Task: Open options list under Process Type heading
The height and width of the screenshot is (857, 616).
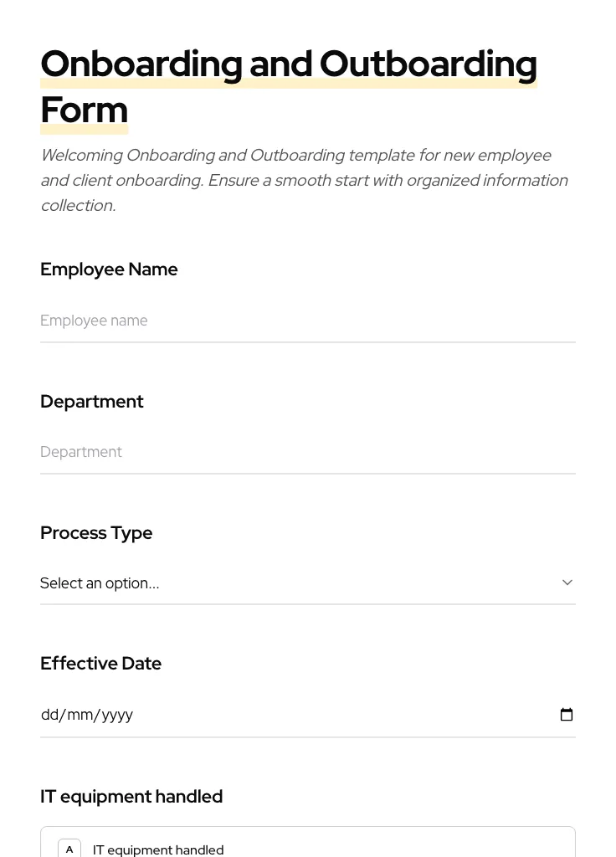Action: tap(308, 582)
